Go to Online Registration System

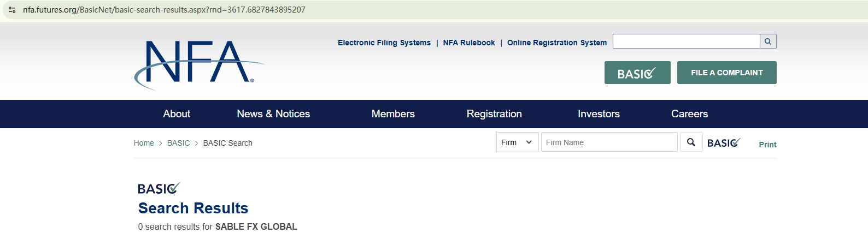click(x=556, y=43)
